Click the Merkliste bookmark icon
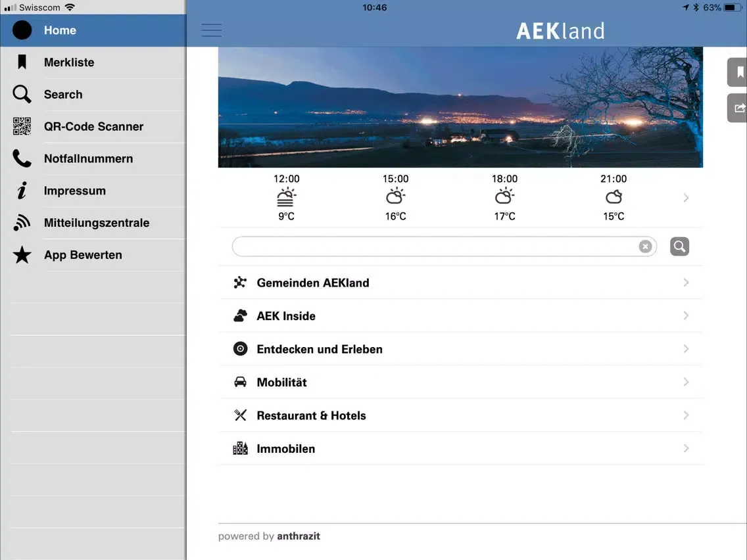Image resolution: width=747 pixels, height=560 pixels. (22, 62)
